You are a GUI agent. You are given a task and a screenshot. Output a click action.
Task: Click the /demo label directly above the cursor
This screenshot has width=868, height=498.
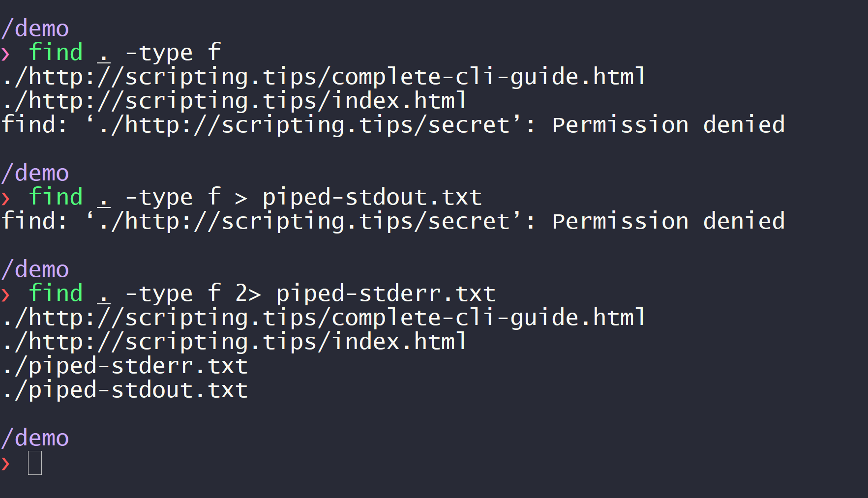pos(35,438)
